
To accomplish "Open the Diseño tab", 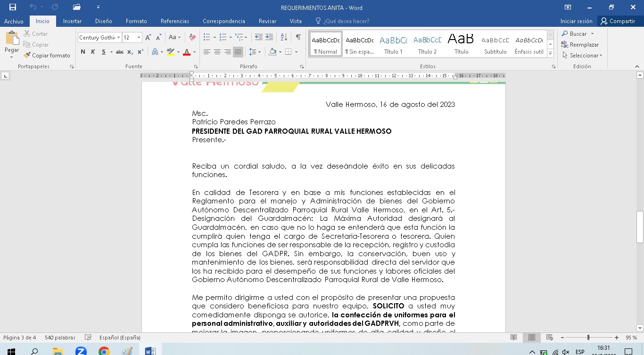I will tap(103, 21).
